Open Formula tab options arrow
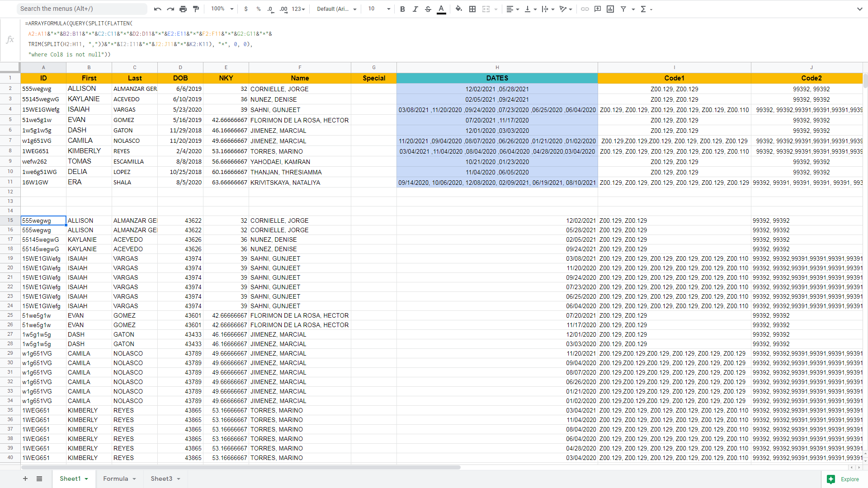The height and width of the screenshot is (488, 868). [x=134, y=479]
